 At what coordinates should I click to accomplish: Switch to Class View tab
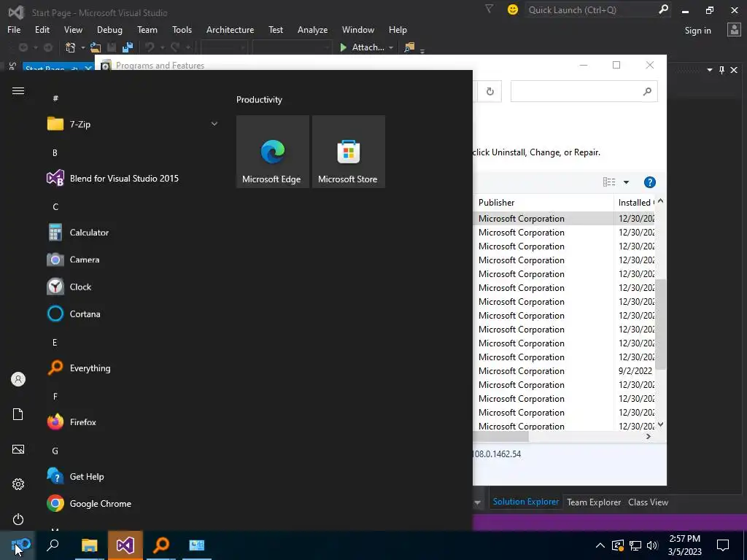648,502
